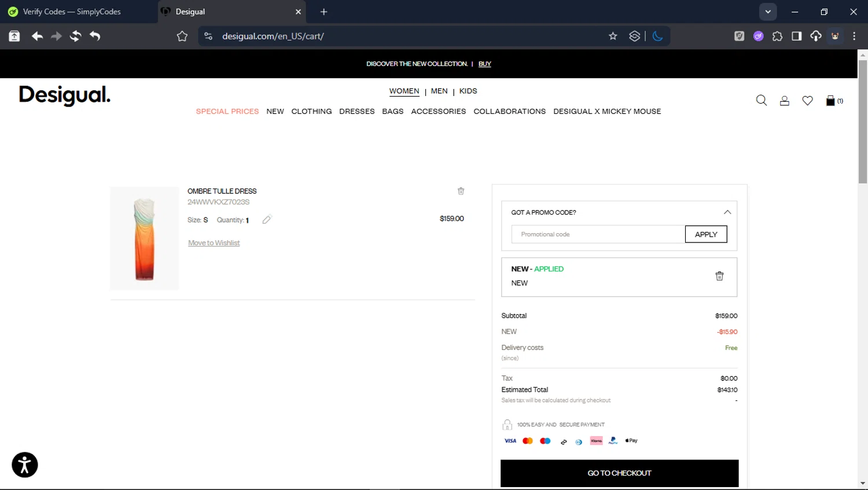Open the browser profile avatar icon
868x490 pixels.
click(835, 36)
